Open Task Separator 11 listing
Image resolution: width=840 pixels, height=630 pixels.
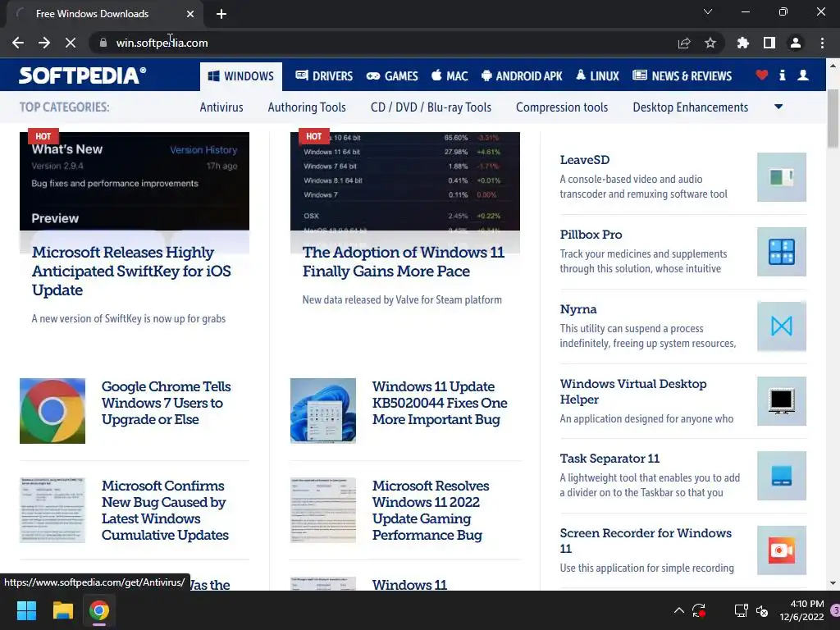[609, 459]
